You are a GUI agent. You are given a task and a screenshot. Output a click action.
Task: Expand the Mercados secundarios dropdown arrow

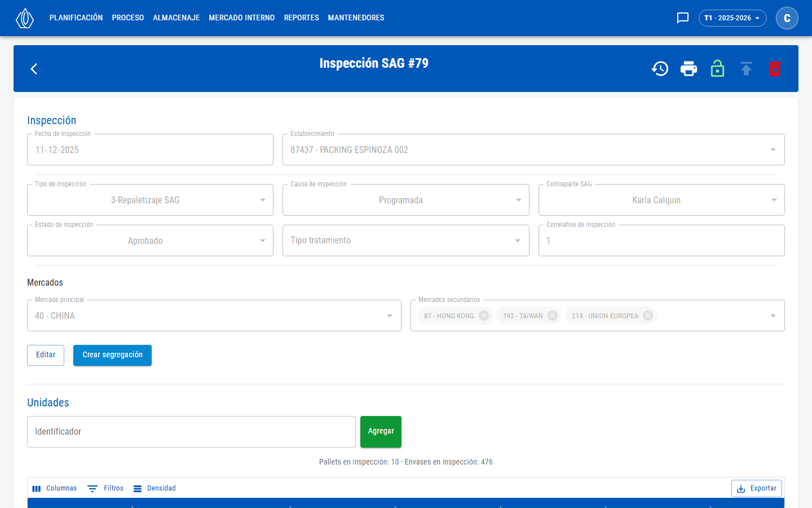pyautogui.click(x=773, y=316)
